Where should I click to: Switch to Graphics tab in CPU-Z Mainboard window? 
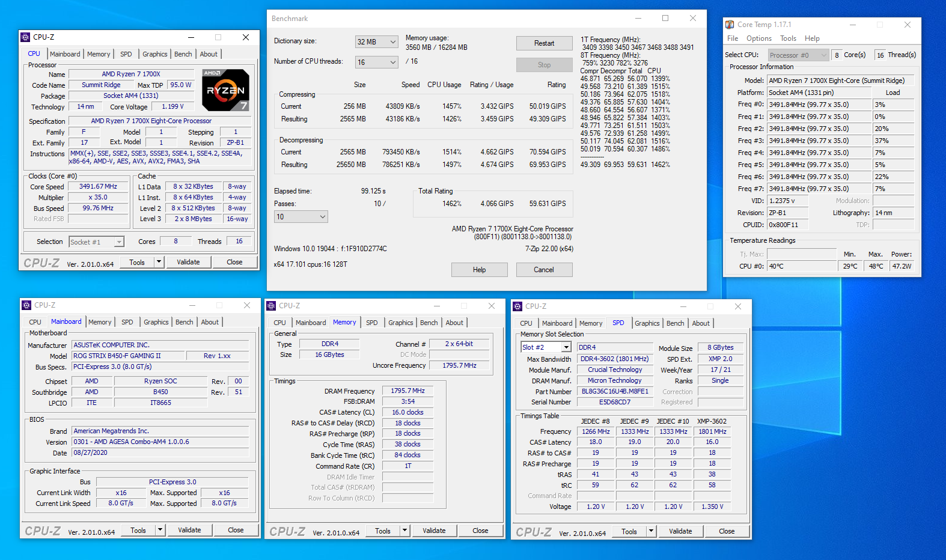156,322
